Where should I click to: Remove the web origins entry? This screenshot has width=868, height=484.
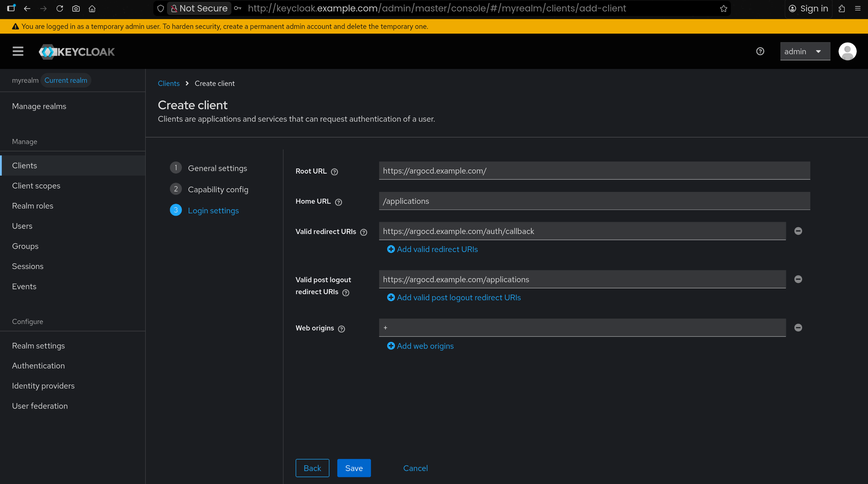pyautogui.click(x=798, y=328)
